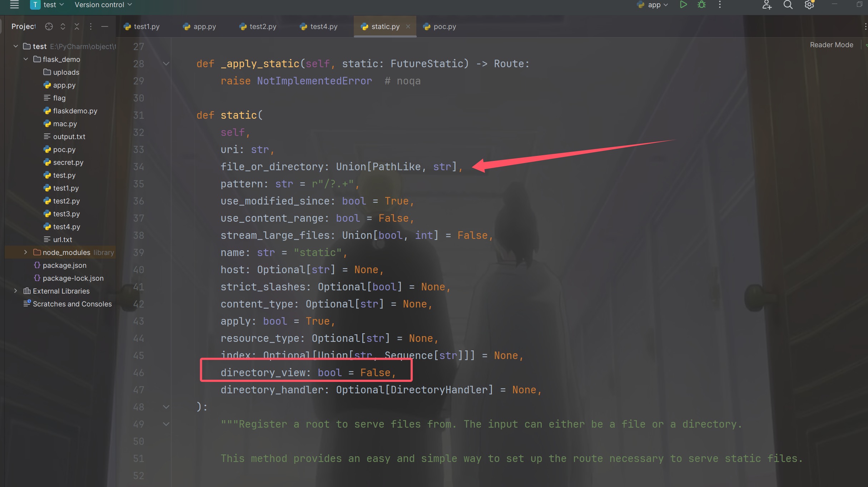Screen dimensions: 868x487
Task: Expand the node_modules folder
Action: 25,252
